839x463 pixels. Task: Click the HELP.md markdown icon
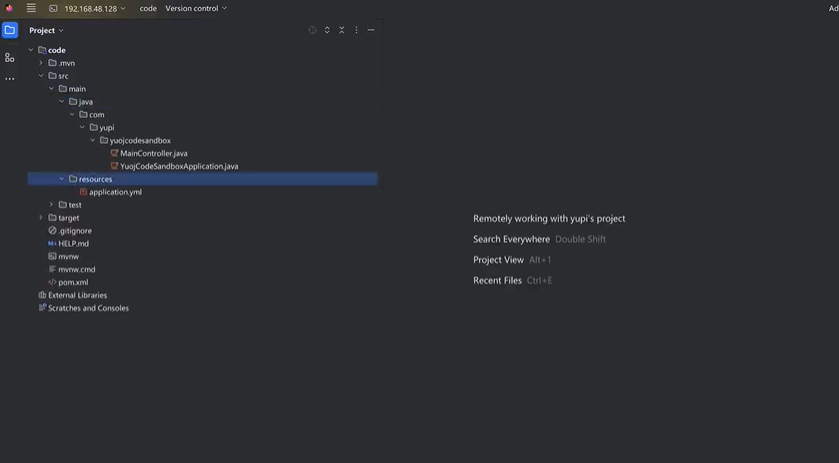(52, 244)
